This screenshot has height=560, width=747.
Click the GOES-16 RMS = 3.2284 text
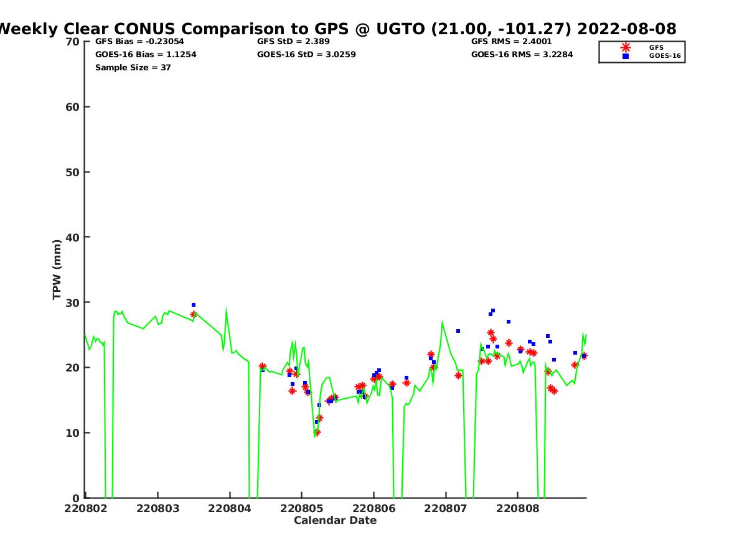coord(522,55)
